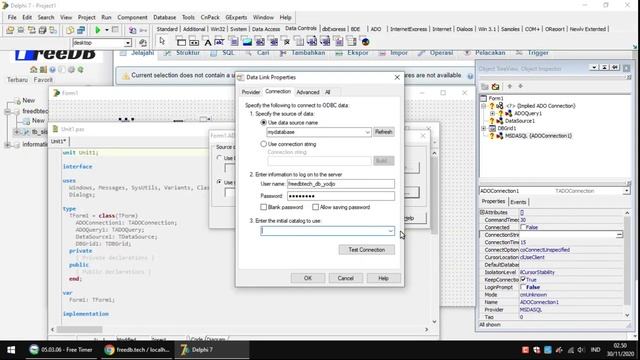Screen dimensions: 640x360
Task: Open the mydatabase data source dropdown
Action: coord(367,132)
